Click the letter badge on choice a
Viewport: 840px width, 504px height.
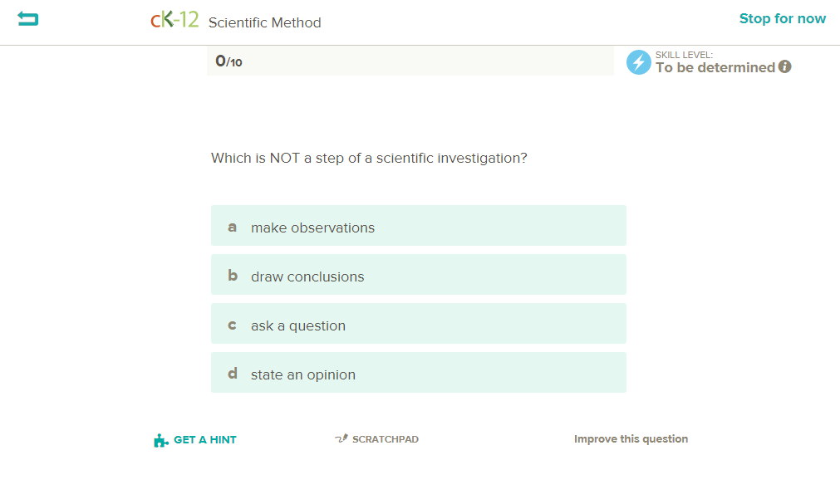point(232,227)
